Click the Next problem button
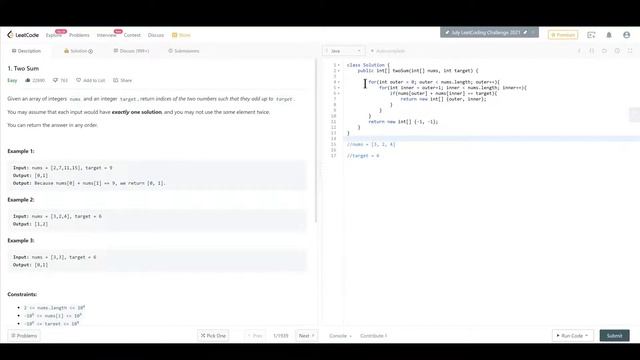640x360 pixels. [307, 336]
